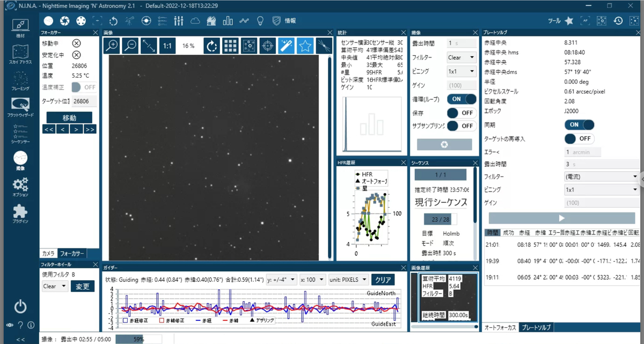Click the guider クリア button
The height and width of the screenshot is (344, 644).
383,280
